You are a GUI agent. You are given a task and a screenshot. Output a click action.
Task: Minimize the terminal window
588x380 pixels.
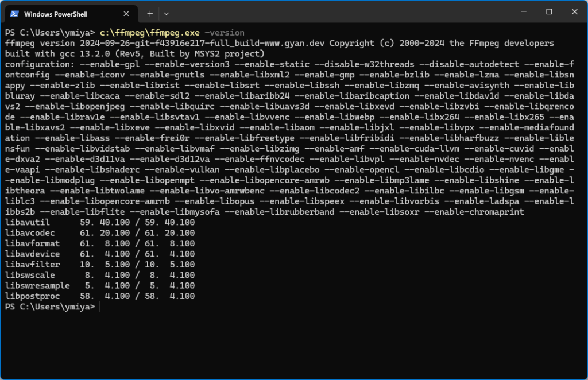point(523,11)
